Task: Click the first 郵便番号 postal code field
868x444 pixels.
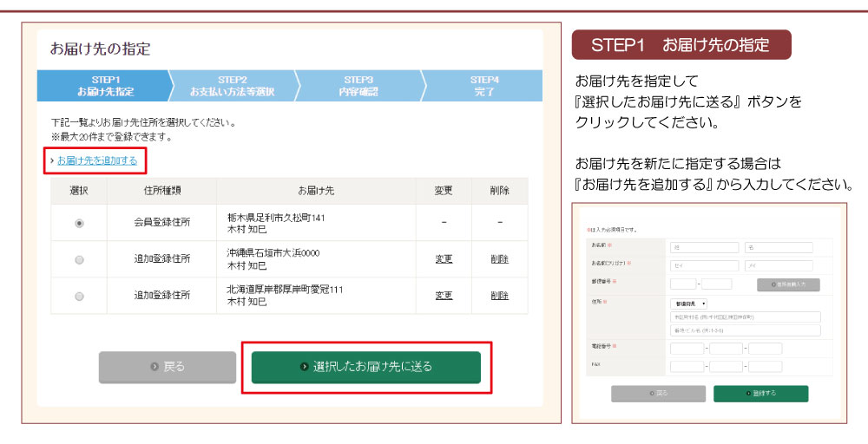Action: click(x=683, y=284)
